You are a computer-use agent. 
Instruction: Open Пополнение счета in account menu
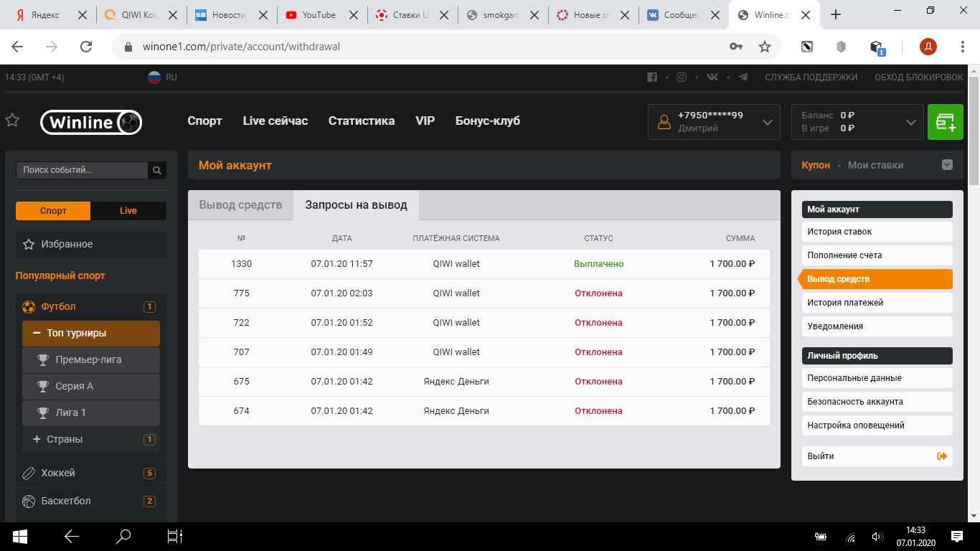tap(877, 255)
